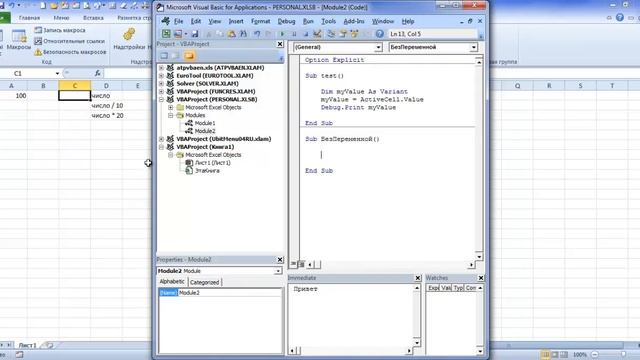Open dropdown arrow beside Insert UserForm icon
Viewport: 640px width, 360px height.
[186, 34]
